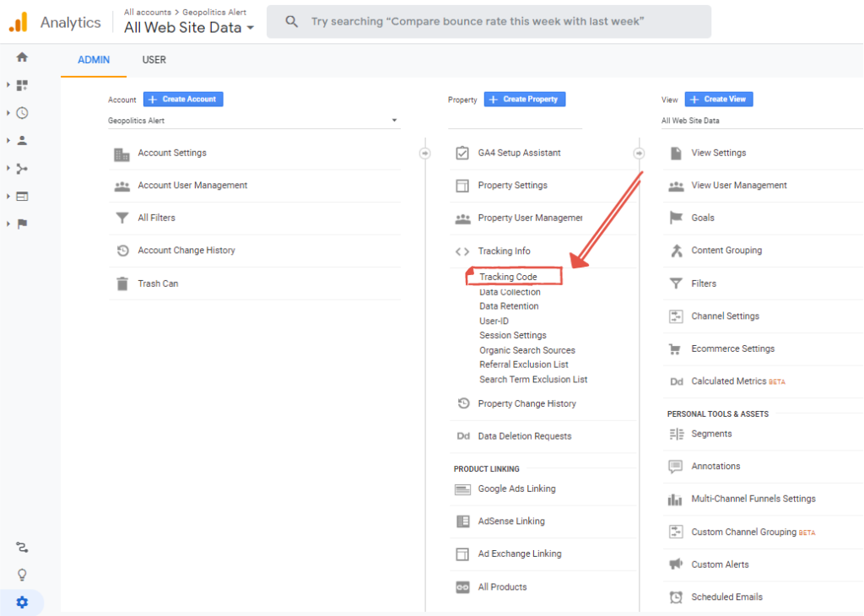
Task: Open the Geopolitics Alert account dropdown
Action: [x=253, y=121]
